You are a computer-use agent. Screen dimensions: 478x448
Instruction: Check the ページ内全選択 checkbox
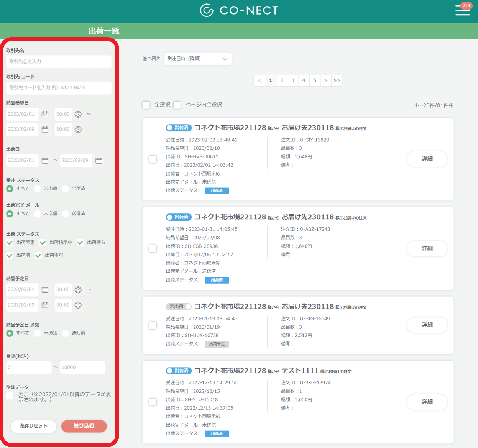(x=177, y=105)
